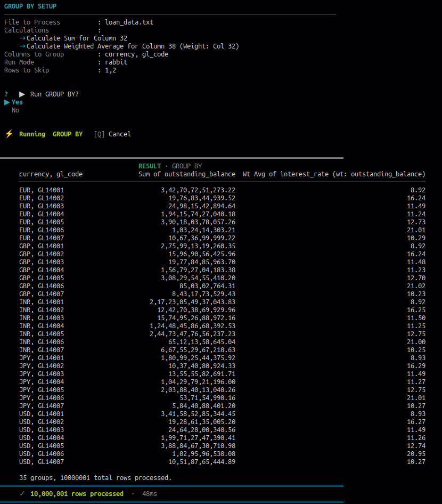Click the [Q] Cancel shortcut
The height and width of the screenshot is (504, 442).
coord(112,134)
